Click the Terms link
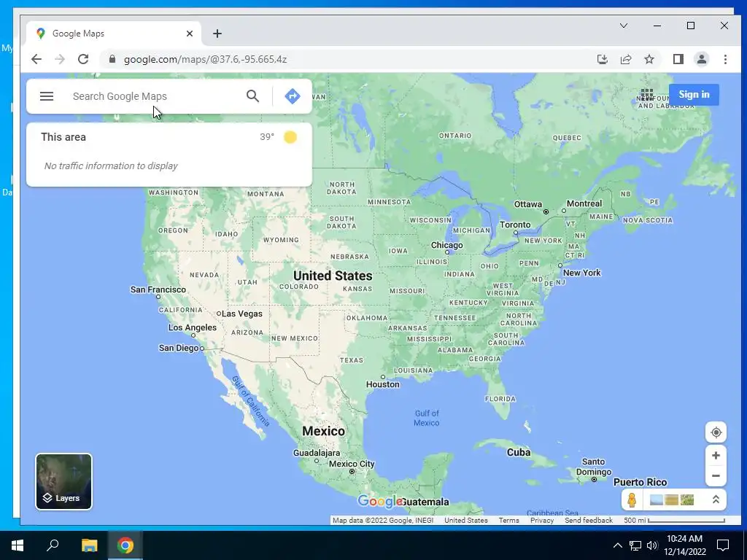The image size is (747, 560). [508, 521]
